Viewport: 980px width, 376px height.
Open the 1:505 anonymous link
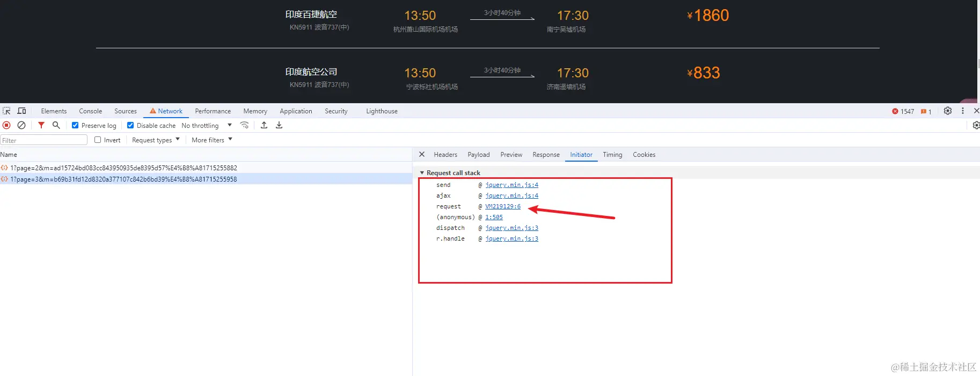pyautogui.click(x=494, y=217)
